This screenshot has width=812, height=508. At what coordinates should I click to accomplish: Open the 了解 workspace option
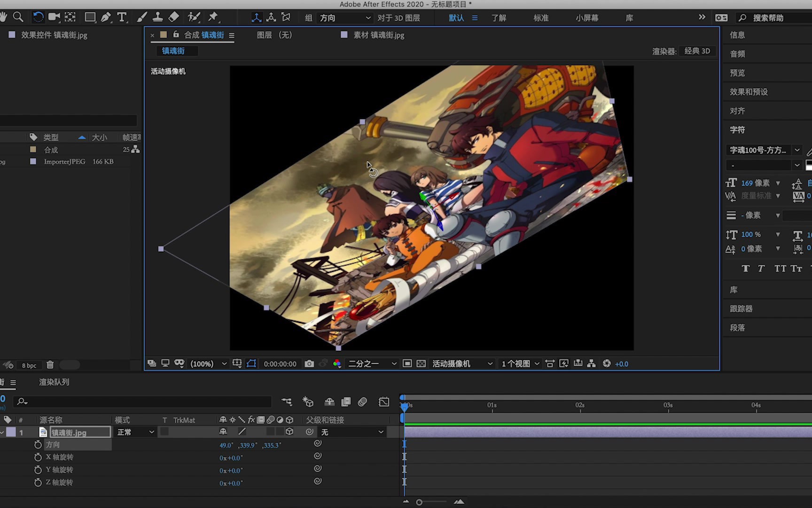coord(499,17)
